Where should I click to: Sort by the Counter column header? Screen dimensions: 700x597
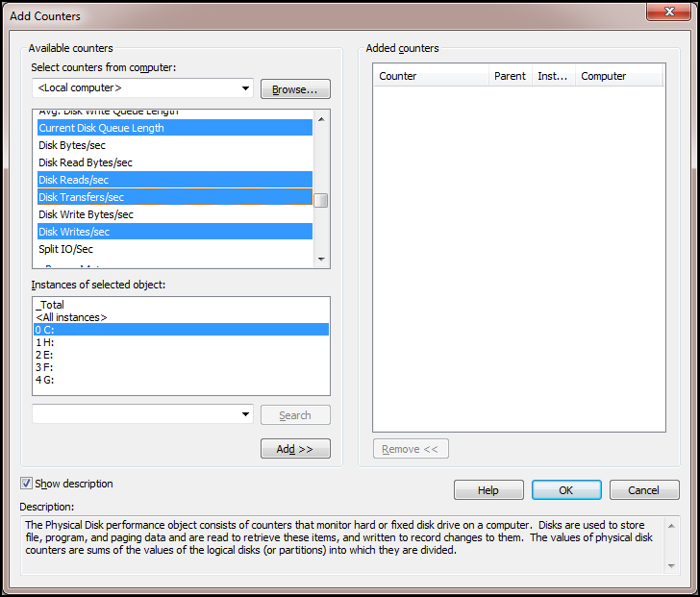[431, 76]
